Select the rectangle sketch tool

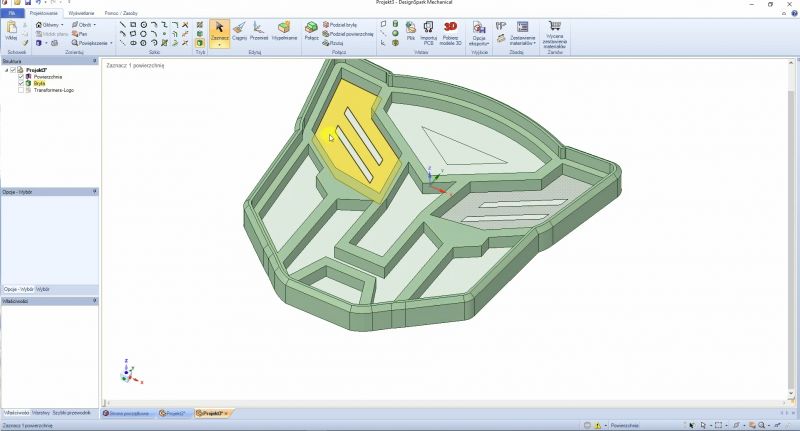pos(133,24)
